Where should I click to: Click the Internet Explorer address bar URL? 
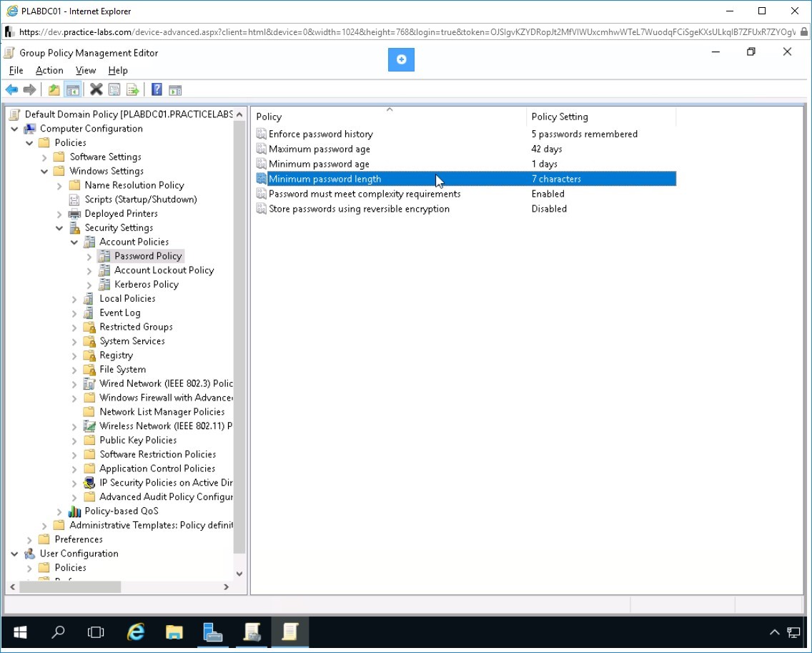[407, 32]
